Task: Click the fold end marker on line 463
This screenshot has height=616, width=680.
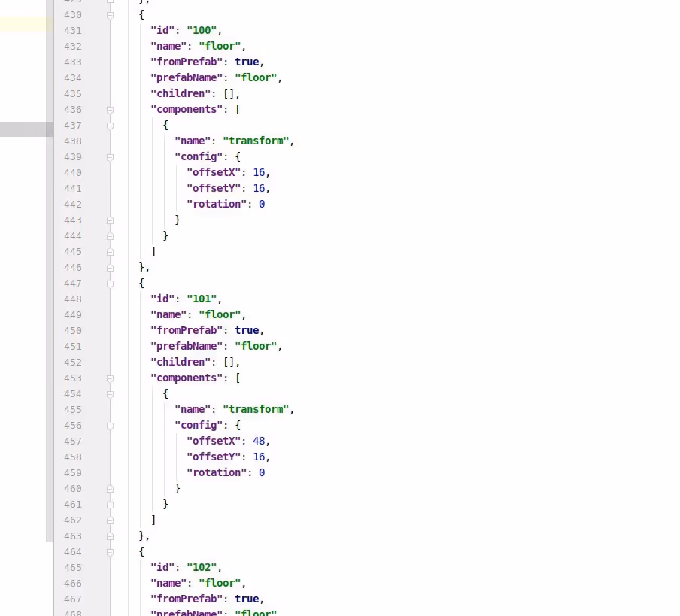Action: (111, 536)
